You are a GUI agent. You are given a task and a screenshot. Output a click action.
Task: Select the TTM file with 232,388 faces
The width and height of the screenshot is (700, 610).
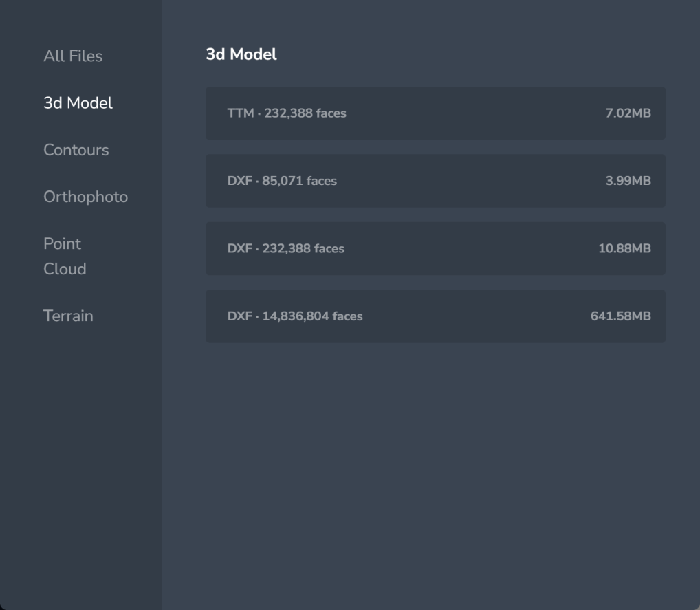tap(435, 113)
